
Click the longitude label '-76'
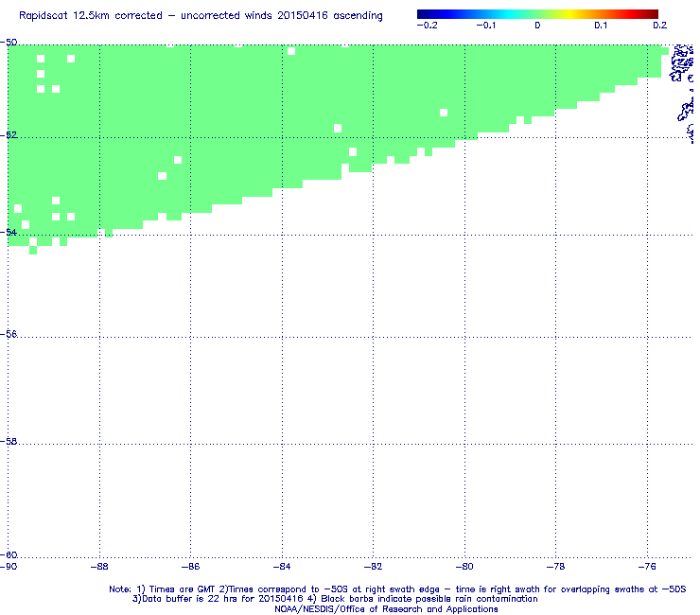[x=647, y=567]
